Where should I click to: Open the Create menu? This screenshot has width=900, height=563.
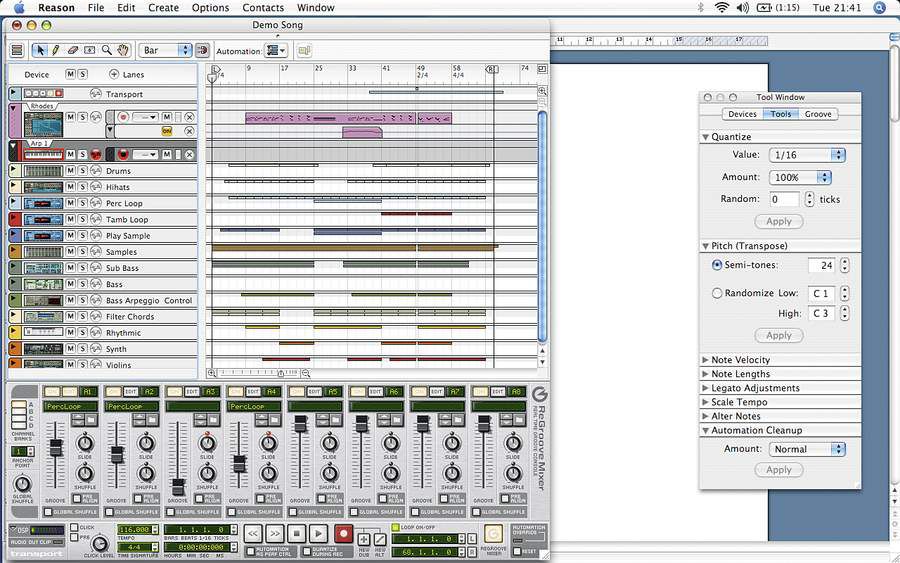(163, 7)
